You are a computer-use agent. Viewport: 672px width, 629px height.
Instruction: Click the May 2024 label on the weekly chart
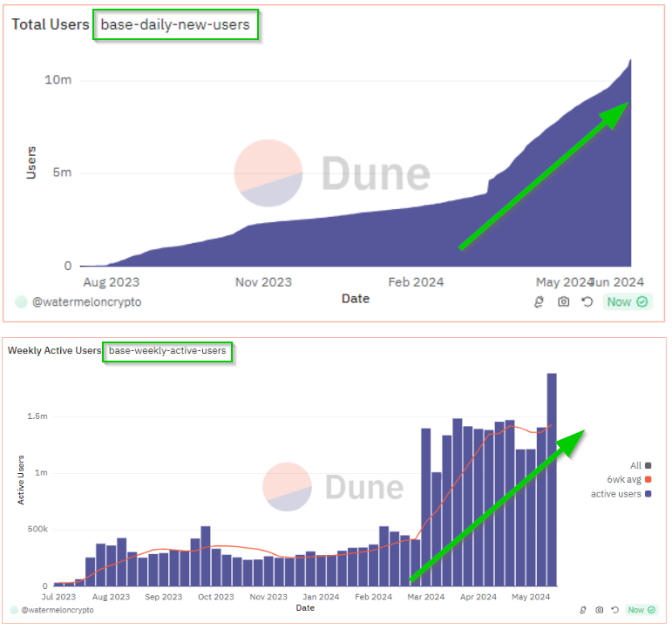[531, 597]
